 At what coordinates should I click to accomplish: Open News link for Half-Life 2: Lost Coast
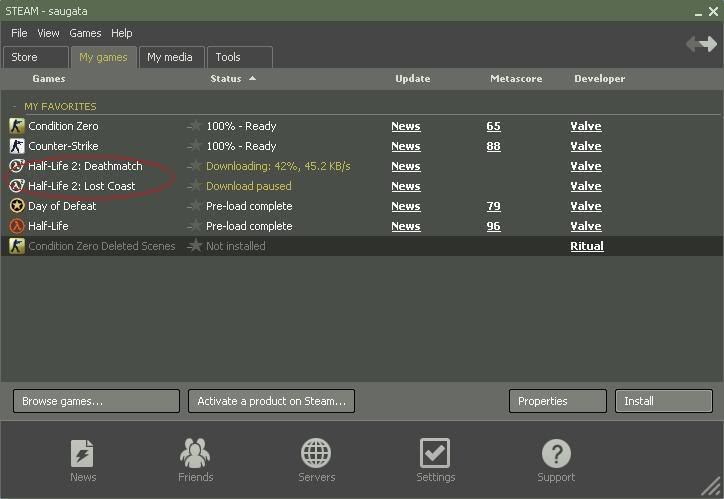[x=406, y=186]
